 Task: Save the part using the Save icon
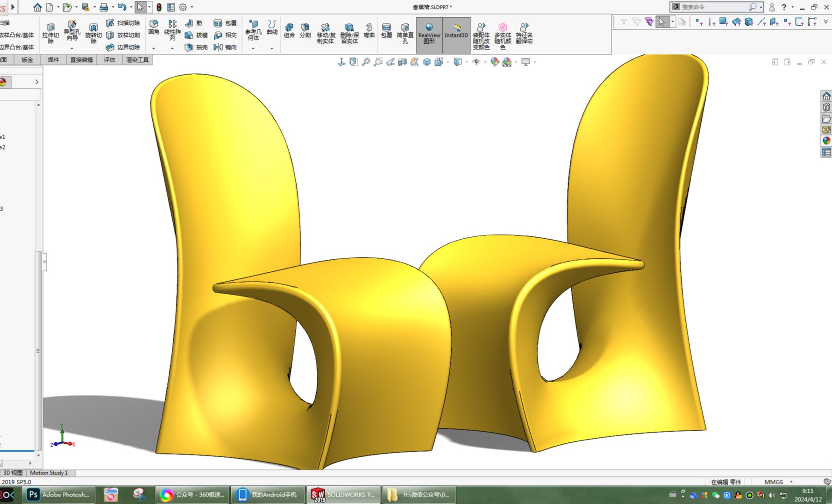click(x=85, y=7)
